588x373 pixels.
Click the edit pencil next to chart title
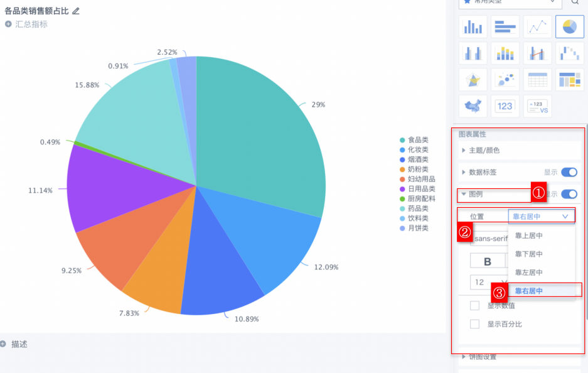point(76,11)
